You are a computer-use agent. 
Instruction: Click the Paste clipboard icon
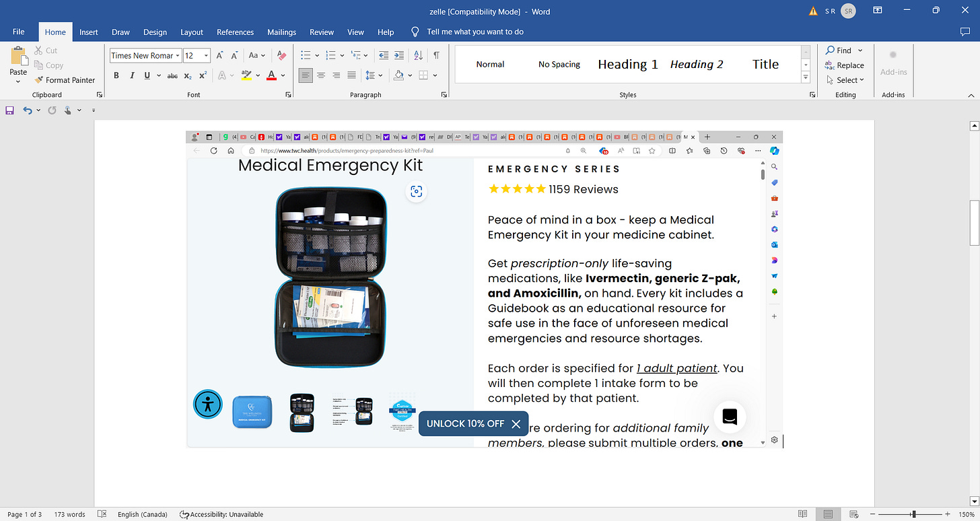[x=18, y=57]
